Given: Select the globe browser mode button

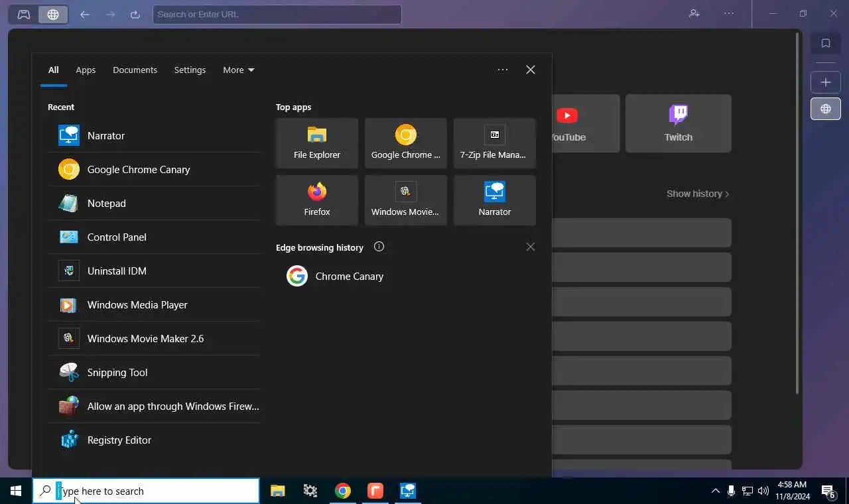Looking at the screenshot, I should pos(53,14).
